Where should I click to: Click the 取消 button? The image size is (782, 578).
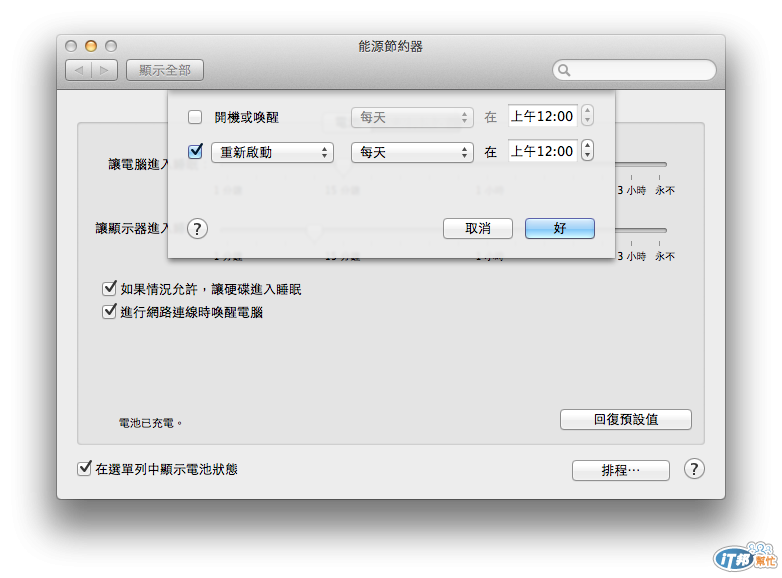coord(478,228)
